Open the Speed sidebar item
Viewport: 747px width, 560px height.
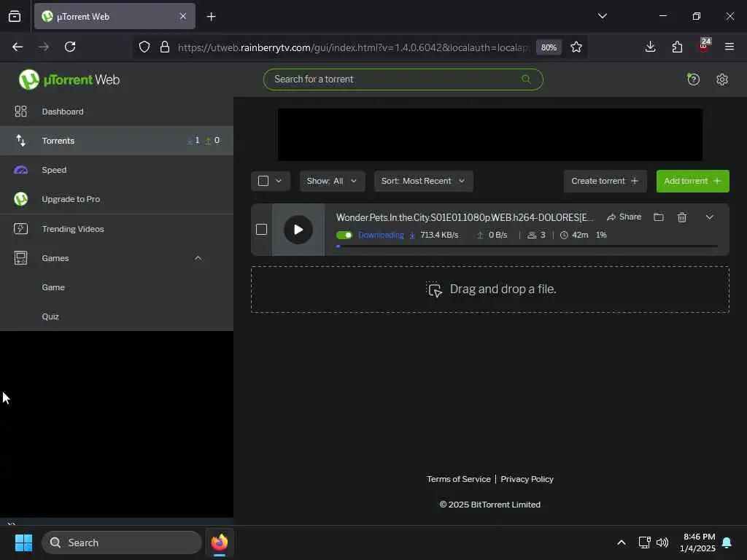(x=117, y=170)
